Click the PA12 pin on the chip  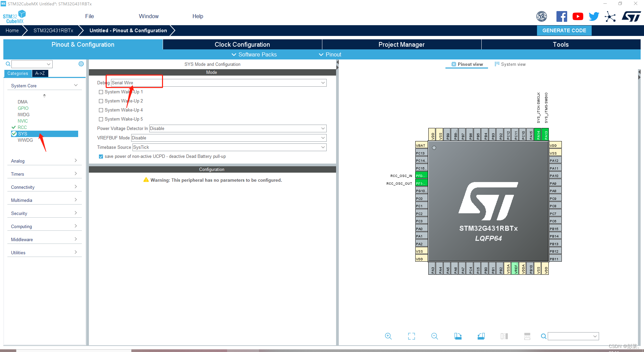555,161
